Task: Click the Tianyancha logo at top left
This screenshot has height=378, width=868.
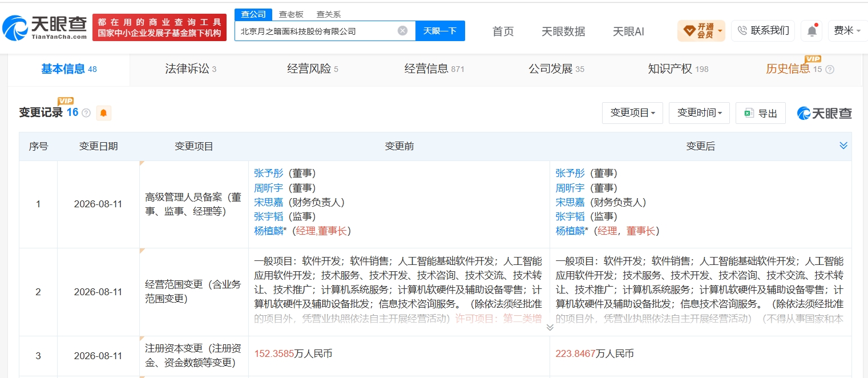Action: pyautogui.click(x=45, y=27)
